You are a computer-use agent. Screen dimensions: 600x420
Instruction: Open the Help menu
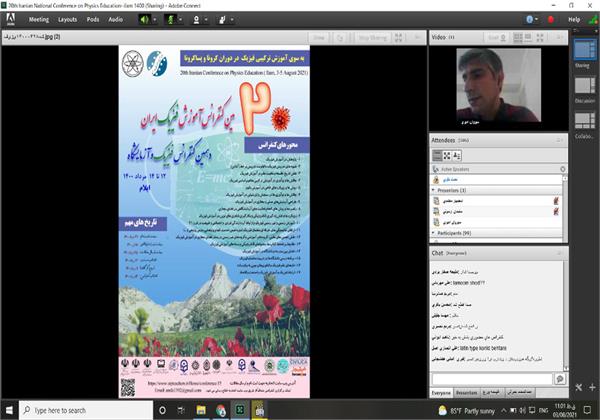click(574, 19)
